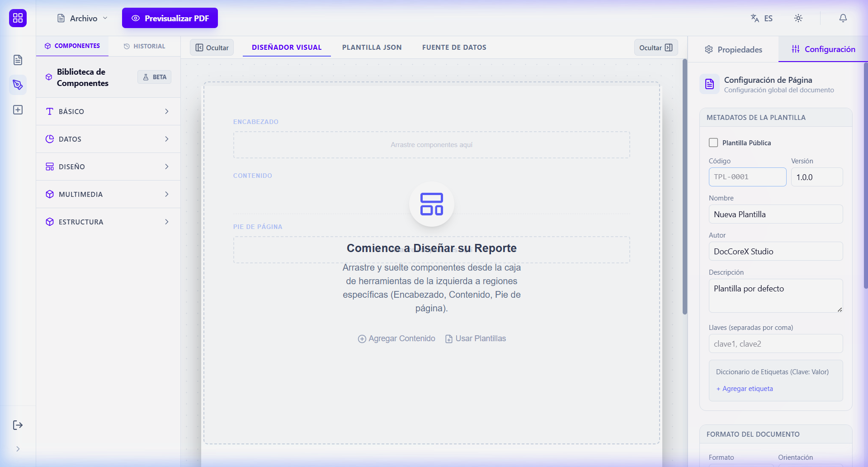Click the ESTRUCTURA cube icon
The image size is (868, 467).
tap(50, 222)
